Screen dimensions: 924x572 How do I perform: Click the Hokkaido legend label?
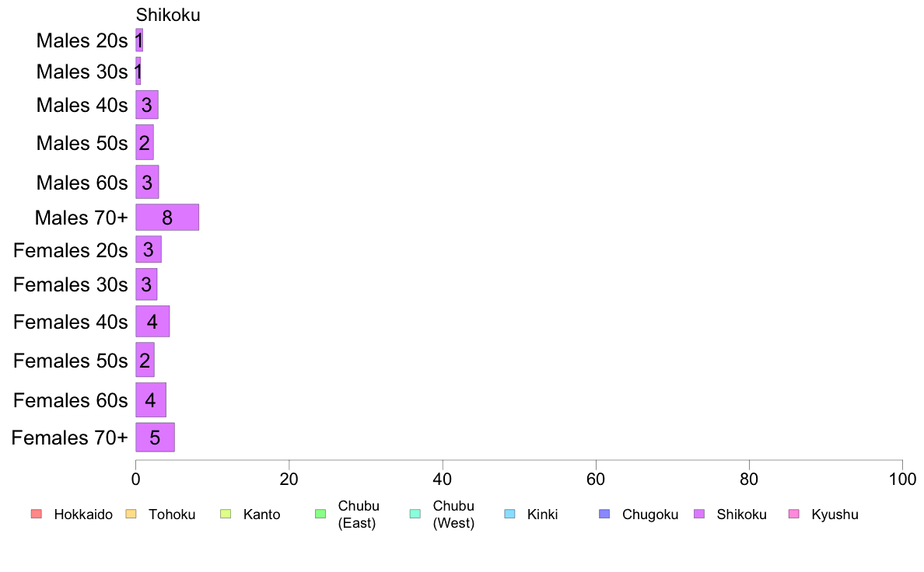83,514
